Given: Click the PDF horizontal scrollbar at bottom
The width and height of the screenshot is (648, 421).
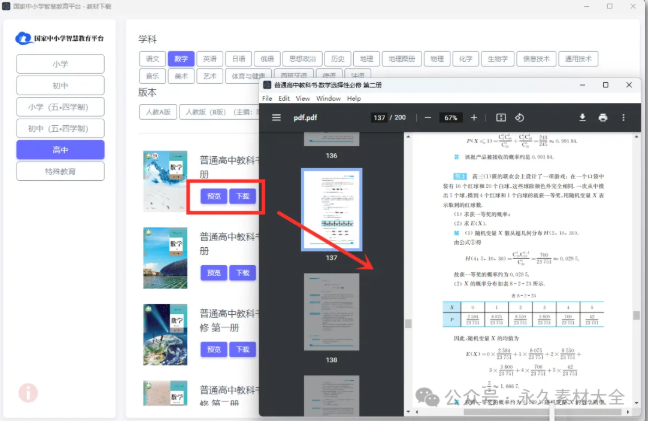Looking at the screenshot, I should (542, 412).
